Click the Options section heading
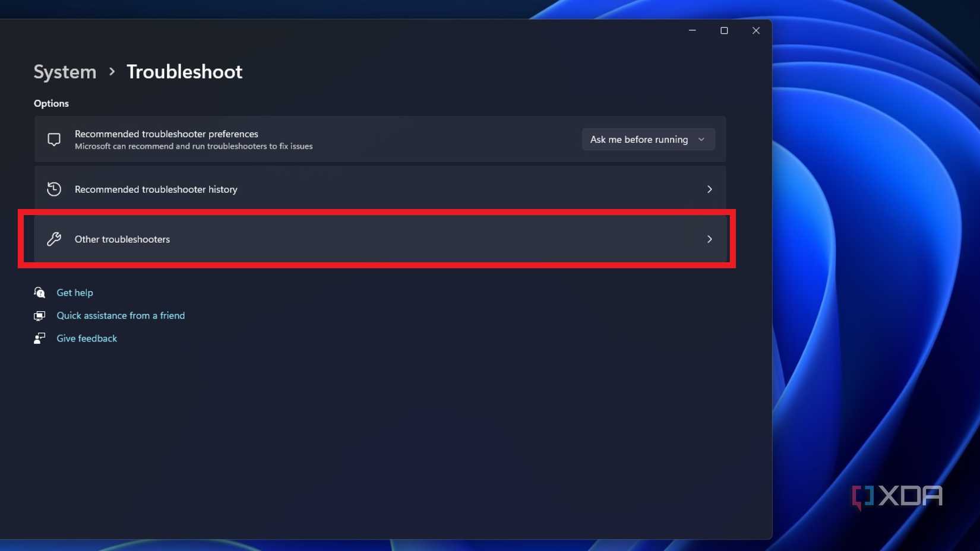Viewport: 980px width, 551px height. (50, 103)
